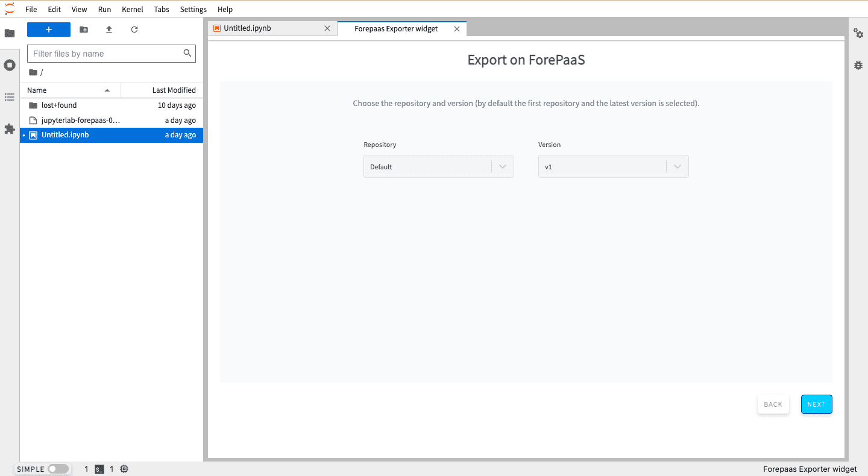The height and width of the screenshot is (476, 868).
Task: Switch to the Untitled.ipynb tab
Action: (x=272, y=28)
